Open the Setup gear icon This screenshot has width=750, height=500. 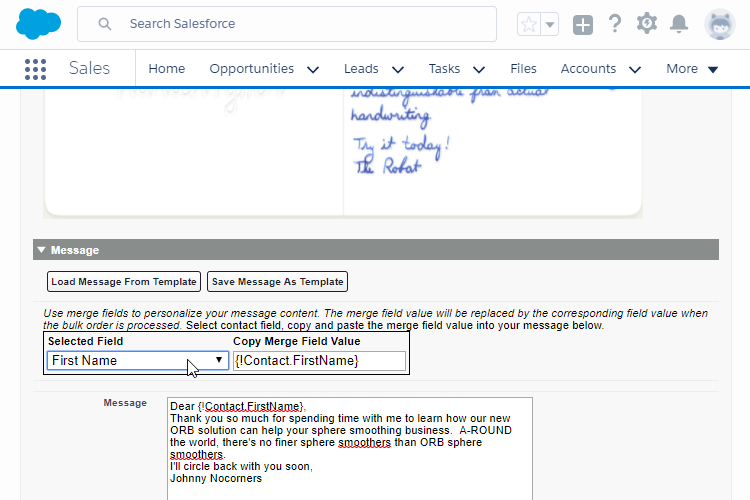coord(647,23)
